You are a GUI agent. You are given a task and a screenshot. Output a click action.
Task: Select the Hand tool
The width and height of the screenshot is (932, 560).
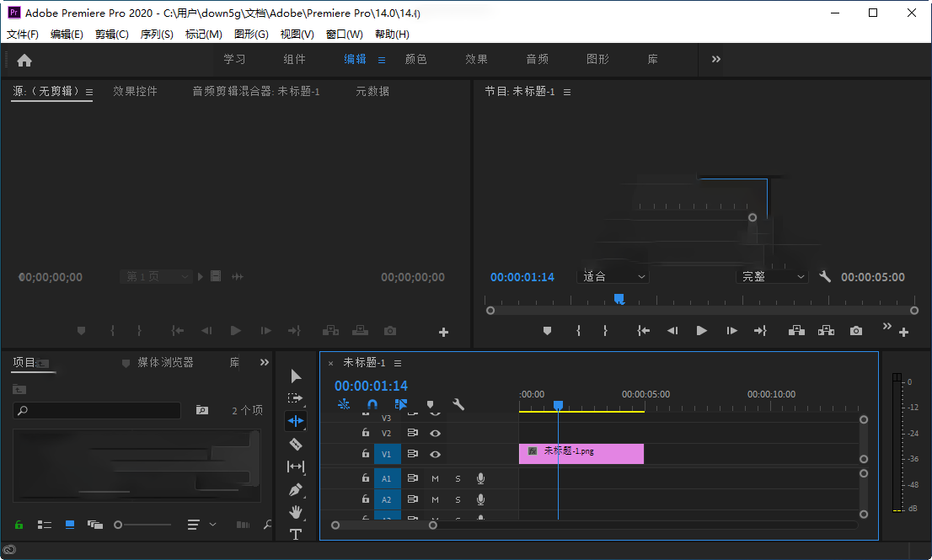point(296,512)
